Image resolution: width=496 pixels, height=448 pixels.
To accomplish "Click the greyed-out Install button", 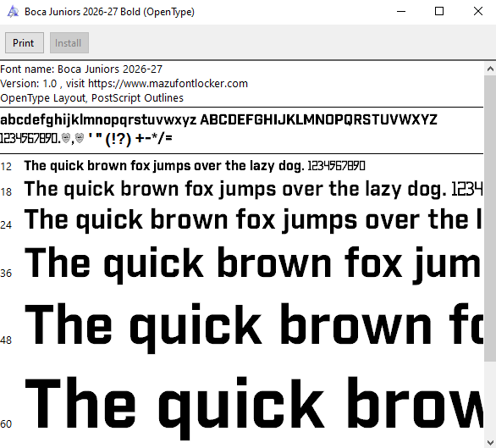I will pyautogui.click(x=69, y=42).
